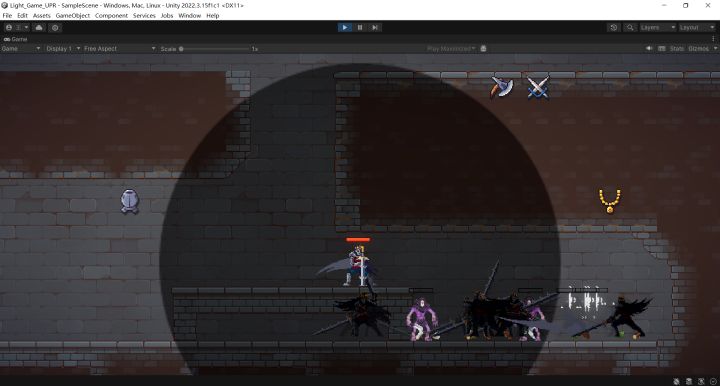The width and height of the screenshot is (720, 386).
Task: Open the Edit menu
Action: 22,16
